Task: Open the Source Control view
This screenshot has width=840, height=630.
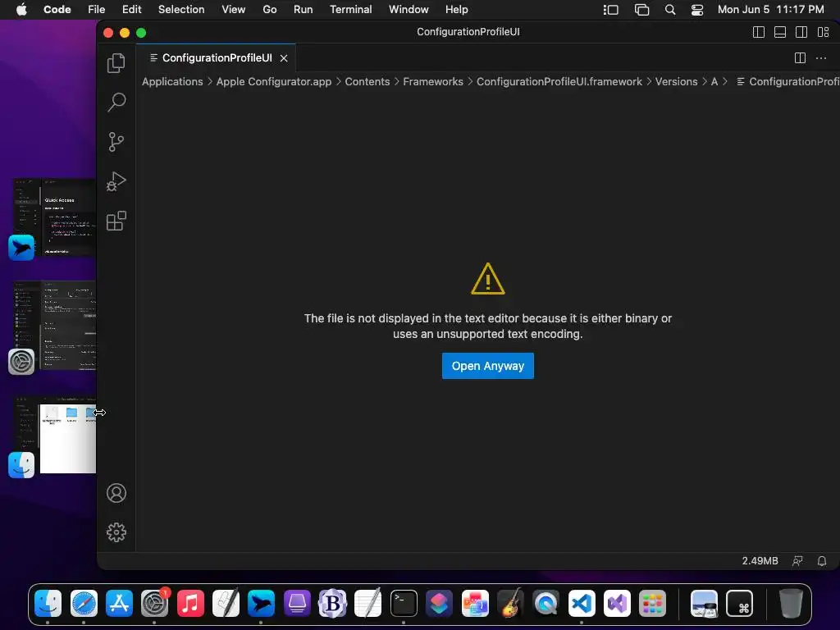Action: (x=116, y=142)
